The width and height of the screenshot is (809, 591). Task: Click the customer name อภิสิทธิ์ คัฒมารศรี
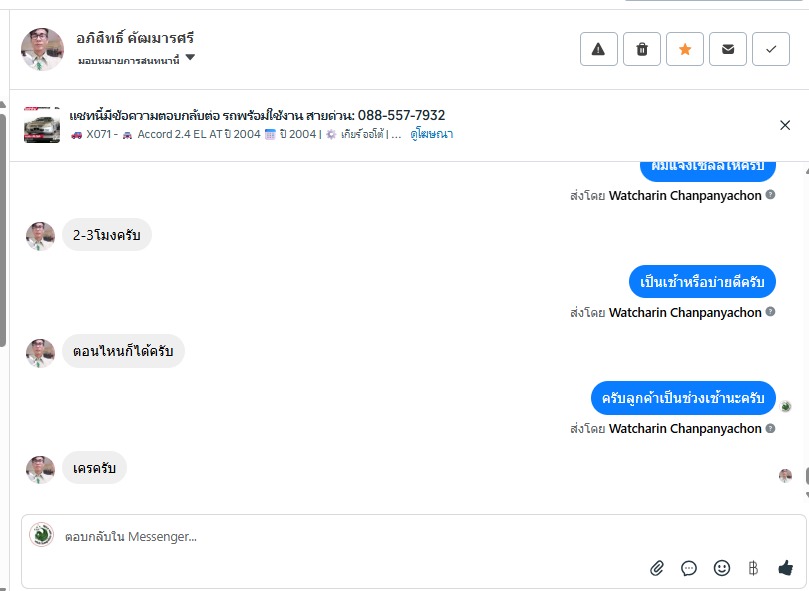[x=135, y=38]
